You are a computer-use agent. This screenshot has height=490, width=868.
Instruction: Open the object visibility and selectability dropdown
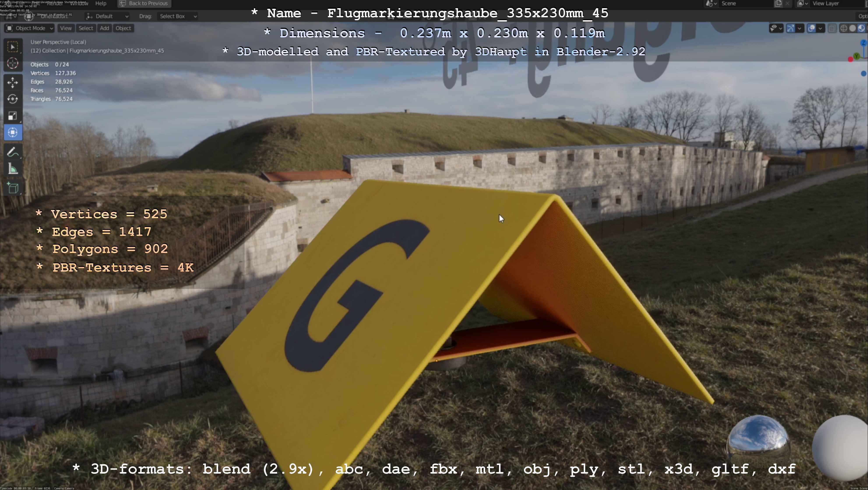pos(776,28)
